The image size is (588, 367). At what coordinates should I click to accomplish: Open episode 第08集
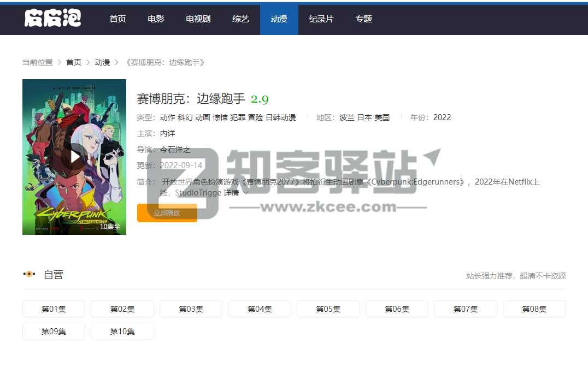[x=534, y=309]
